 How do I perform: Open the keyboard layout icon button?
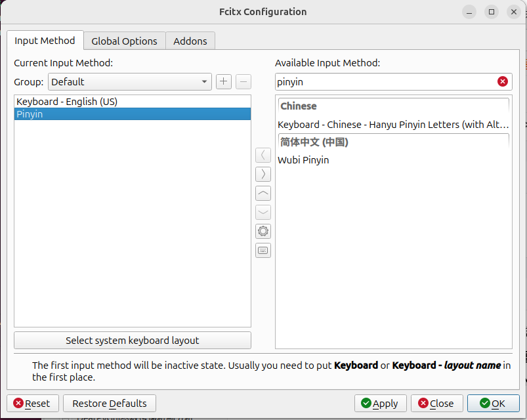tap(263, 250)
